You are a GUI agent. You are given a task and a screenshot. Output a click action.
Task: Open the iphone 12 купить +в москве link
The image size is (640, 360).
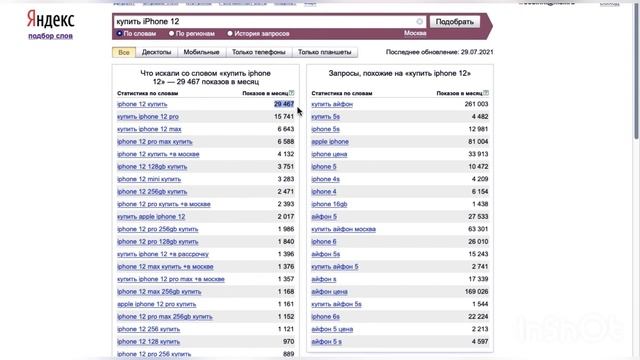point(158,154)
